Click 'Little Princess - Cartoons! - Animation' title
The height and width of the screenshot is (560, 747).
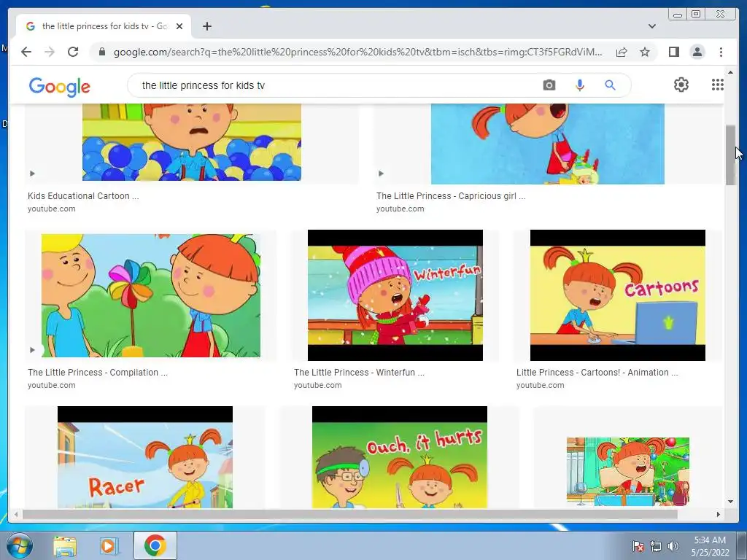[x=597, y=373]
